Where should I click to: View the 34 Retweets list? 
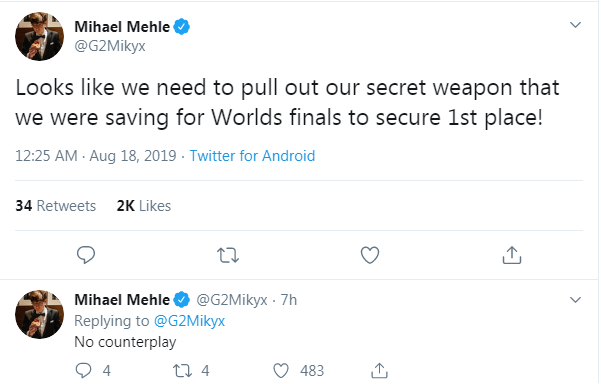56,206
